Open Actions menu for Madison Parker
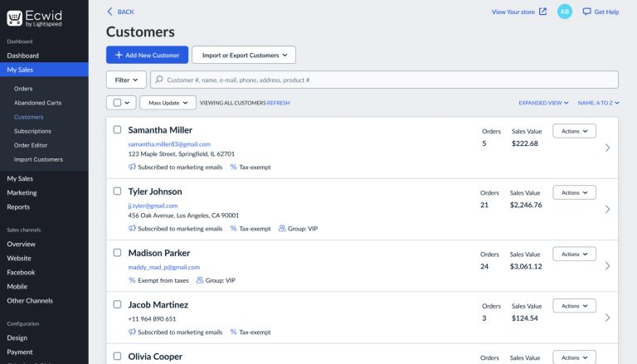This screenshot has height=364, width=637. (575, 254)
